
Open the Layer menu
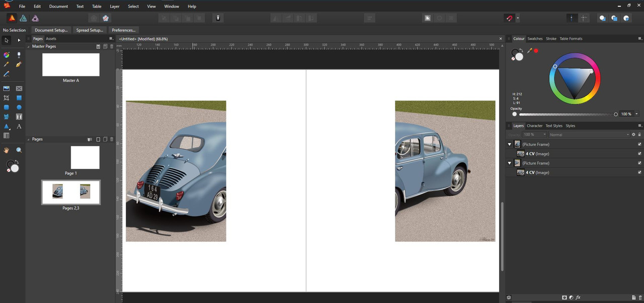pos(115,7)
